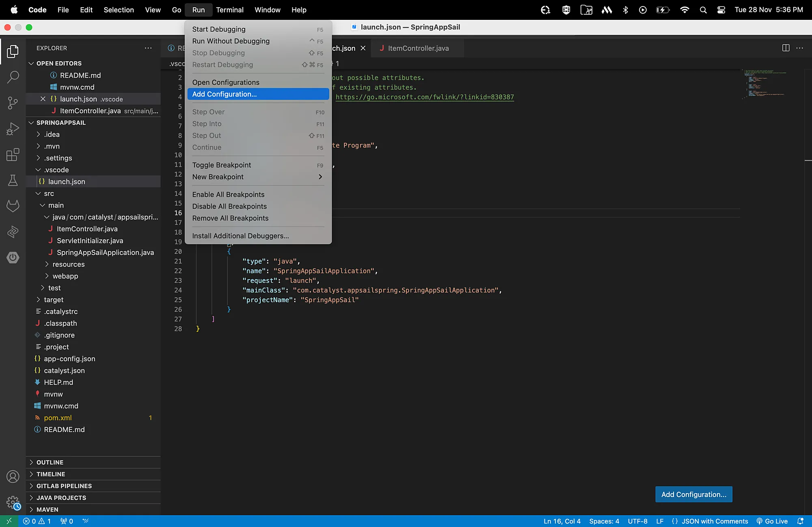Open New Breakpoint submenu

258,177
